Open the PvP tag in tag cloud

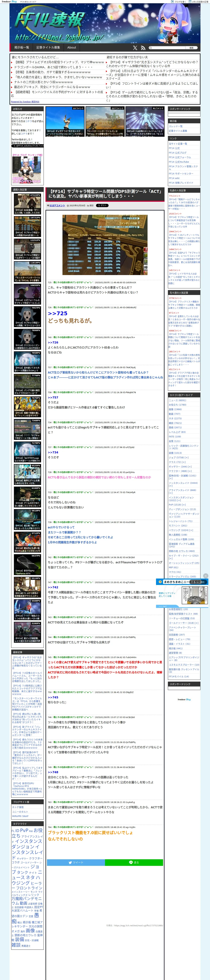point(24,831)
